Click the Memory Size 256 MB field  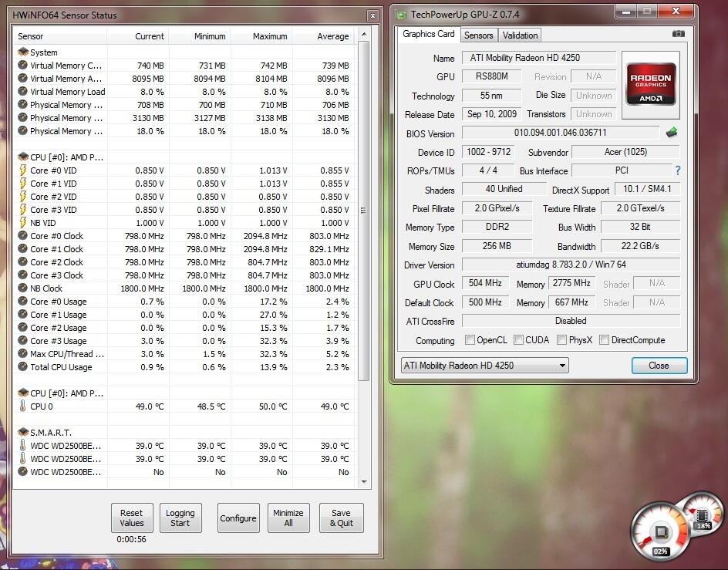pos(497,246)
